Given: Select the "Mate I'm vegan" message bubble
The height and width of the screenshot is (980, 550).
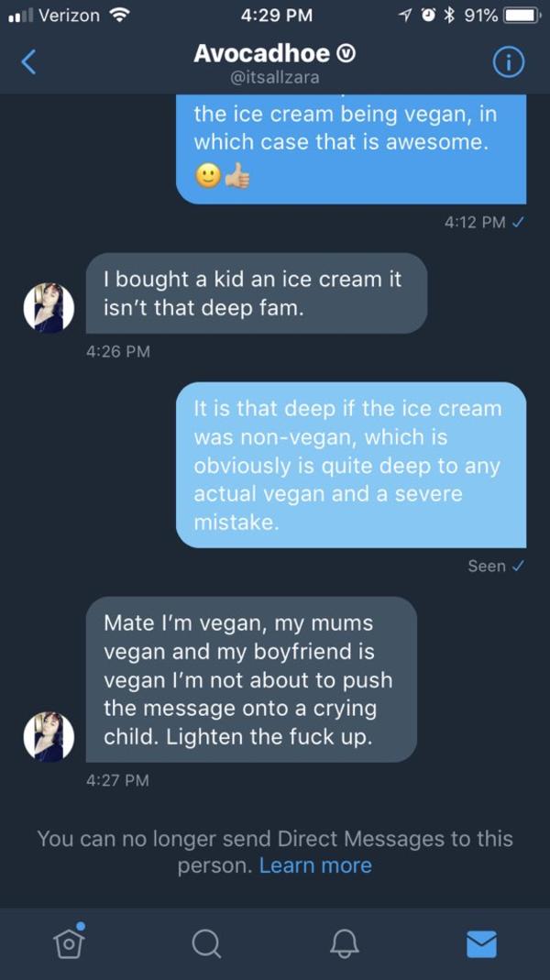Looking at the screenshot, I should tap(251, 679).
